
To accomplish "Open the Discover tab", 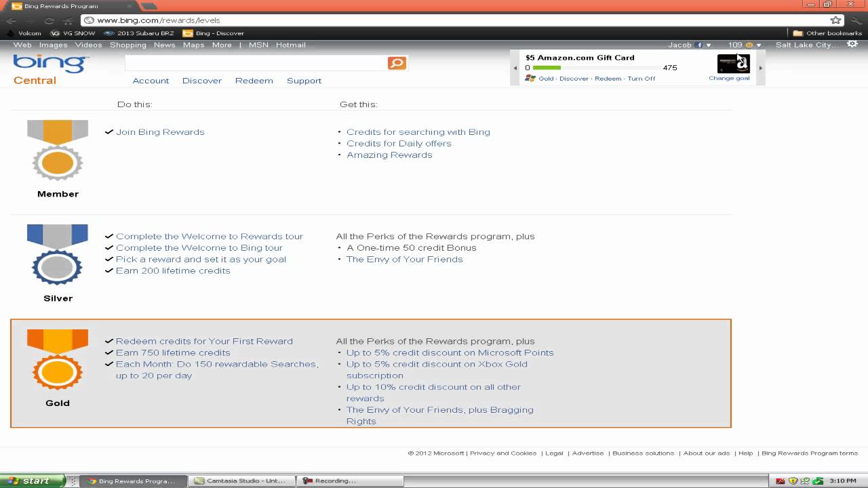I will coord(202,81).
